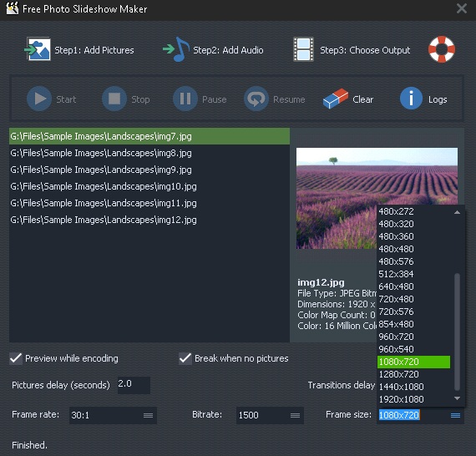The height and width of the screenshot is (456, 476).
Task: Click the frame size list scrollbar thumb
Action: tap(457, 332)
